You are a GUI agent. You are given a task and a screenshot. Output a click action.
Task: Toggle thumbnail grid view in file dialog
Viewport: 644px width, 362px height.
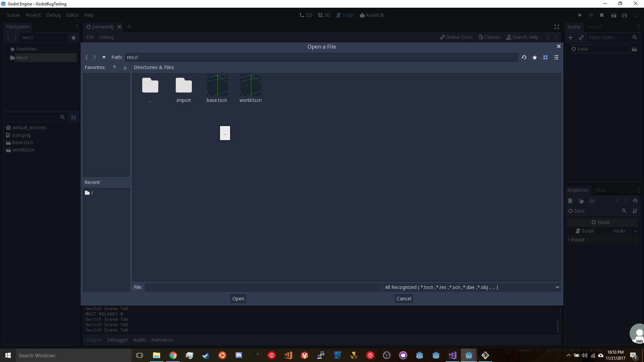pyautogui.click(x=546, y=57)
